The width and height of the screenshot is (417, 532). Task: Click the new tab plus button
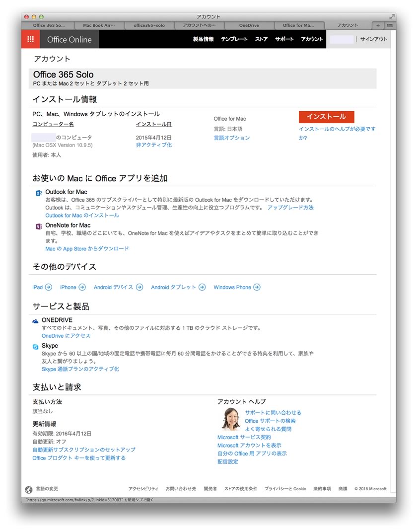(x=378, y=25)
